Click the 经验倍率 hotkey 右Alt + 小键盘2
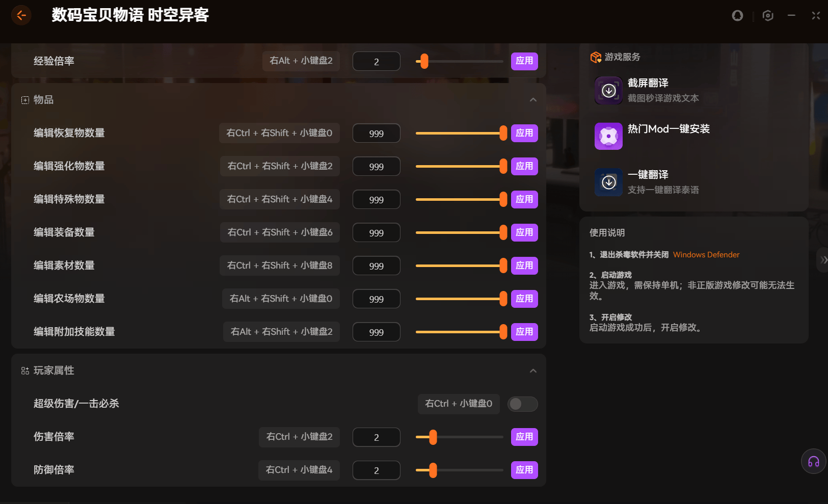The width and height of the screenshot is (828, 504). (x=301, y=61)
